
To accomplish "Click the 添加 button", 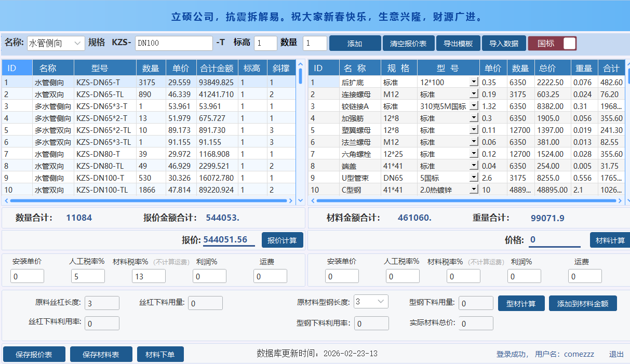I will pos(355,44).
